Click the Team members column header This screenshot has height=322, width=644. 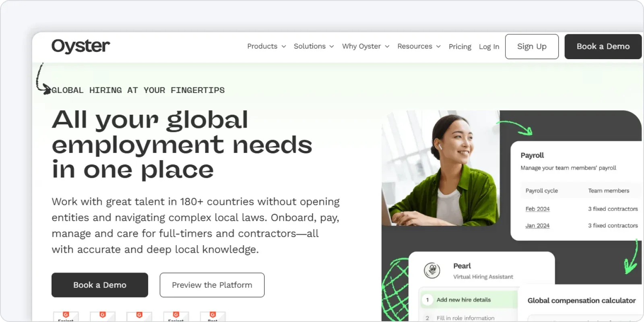tap(609, 191)
